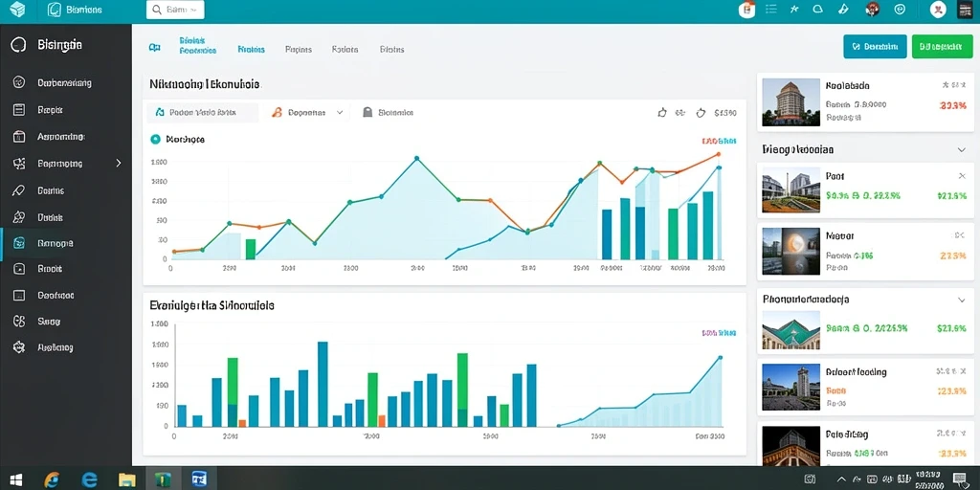Switch to the two-line teal tab

click(197, 45)
